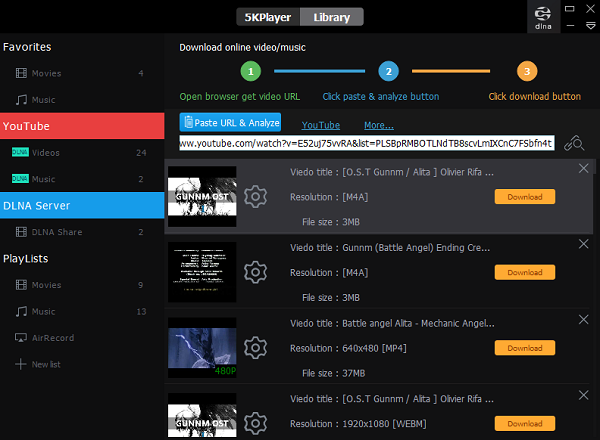Download Gunnm Ending Credits M4A
This screenshot has width=600, height=440.
coord(525,272)
